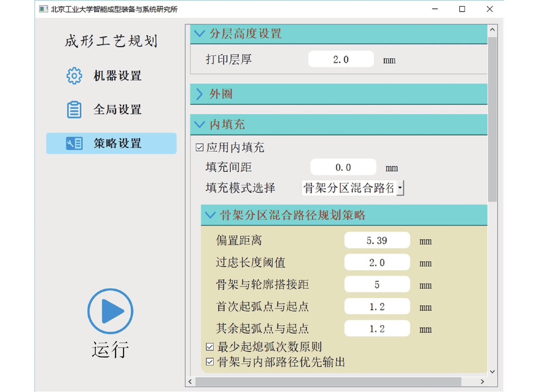538x392 pixels.
Task: Click the scroll-up arrow of the vertical scrollbar
Action: coord(492,30)
